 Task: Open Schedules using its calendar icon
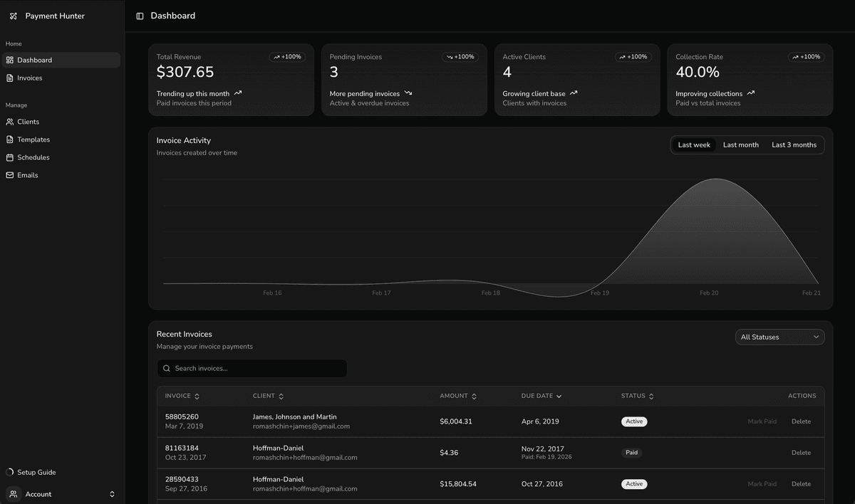[x=10, y=157]
